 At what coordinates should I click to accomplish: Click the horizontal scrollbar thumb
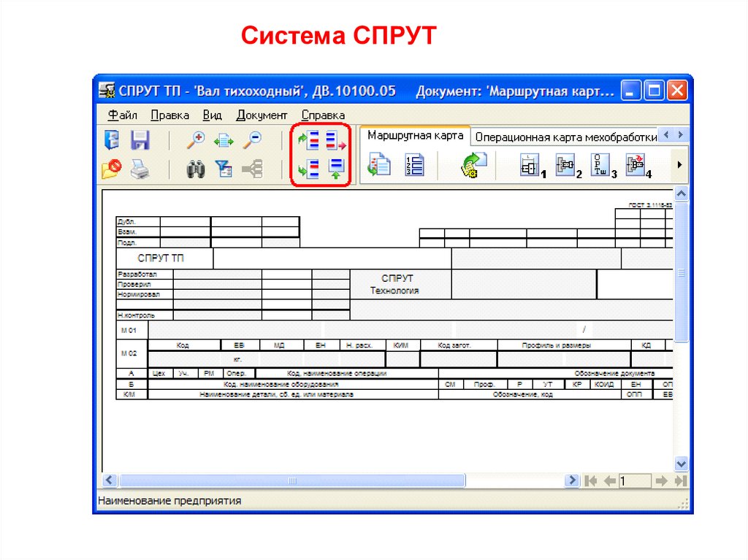[x=292, y=480]
